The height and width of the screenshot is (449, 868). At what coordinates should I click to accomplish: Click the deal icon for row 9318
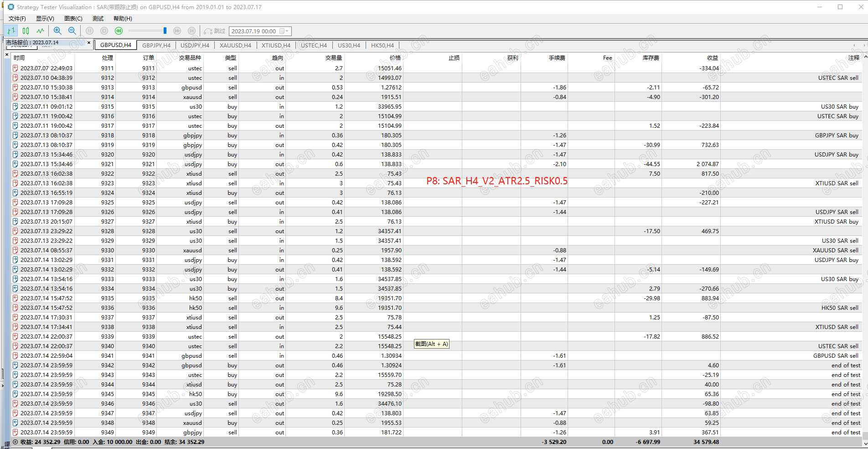[15, 136]
